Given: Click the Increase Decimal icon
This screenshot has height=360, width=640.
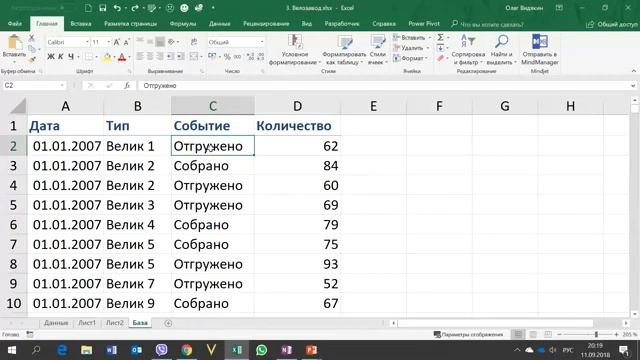Looking at the screenshot, I should click(x=251, y=56).
